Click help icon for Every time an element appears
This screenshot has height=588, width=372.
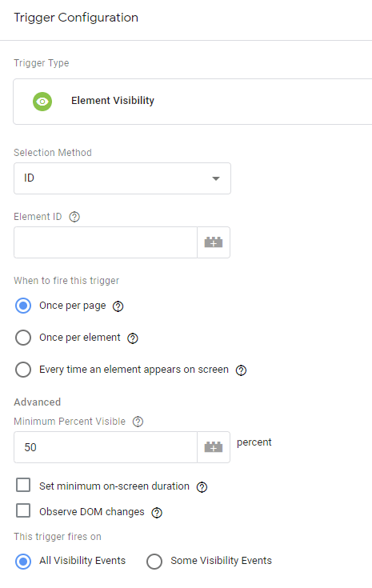(241, 370)
